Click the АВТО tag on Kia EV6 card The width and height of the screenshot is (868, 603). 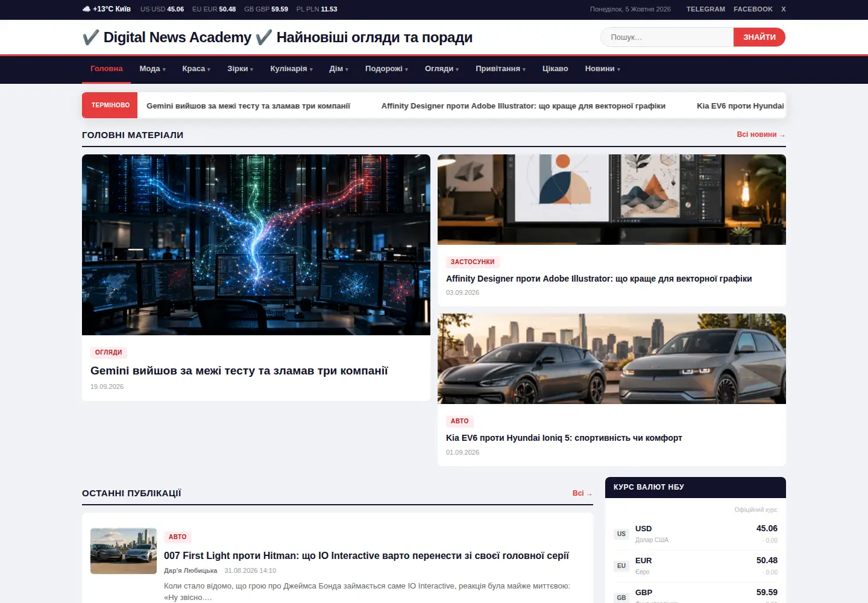[459, 421]
